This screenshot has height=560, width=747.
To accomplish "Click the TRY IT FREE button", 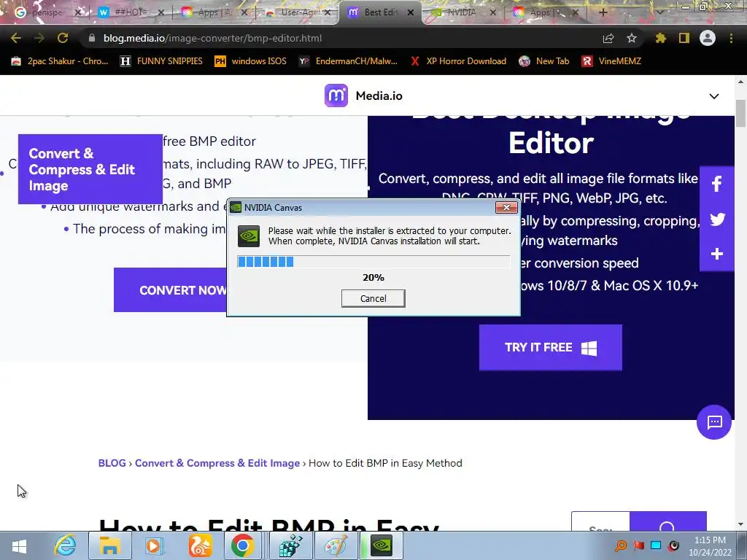I will pos(550,348).
